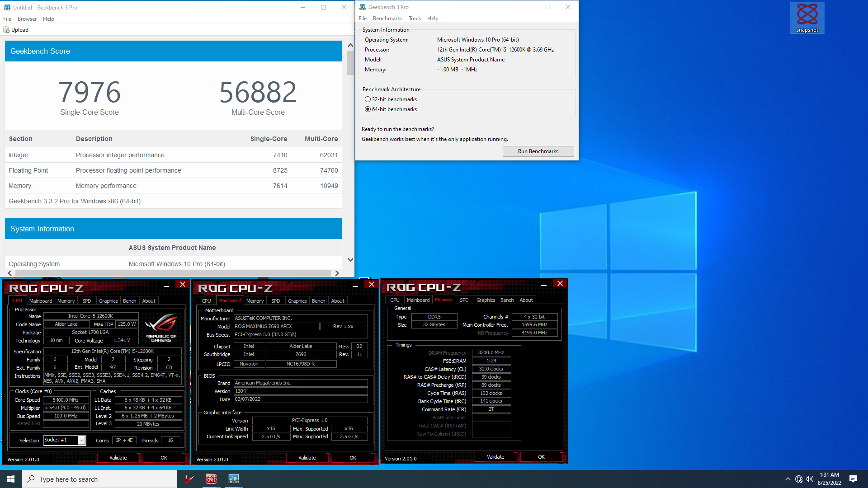Open the volume control in the tray
This screenshot has width=868, height=488.
(x=810, y=479)
